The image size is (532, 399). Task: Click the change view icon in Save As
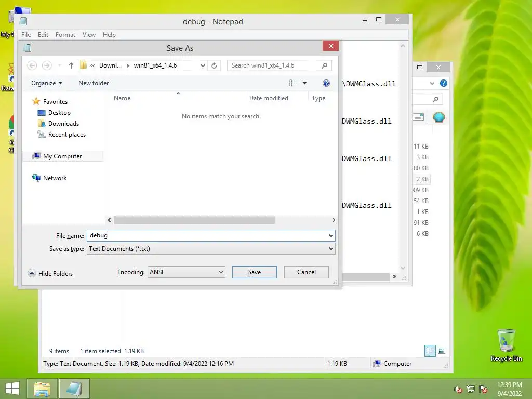click(294, 83)
